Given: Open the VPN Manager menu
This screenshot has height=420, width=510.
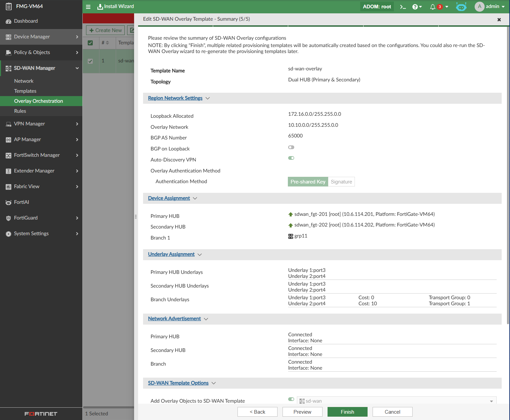Looking at the screenshot, I should pyautogui.click(x=41, y=124).
